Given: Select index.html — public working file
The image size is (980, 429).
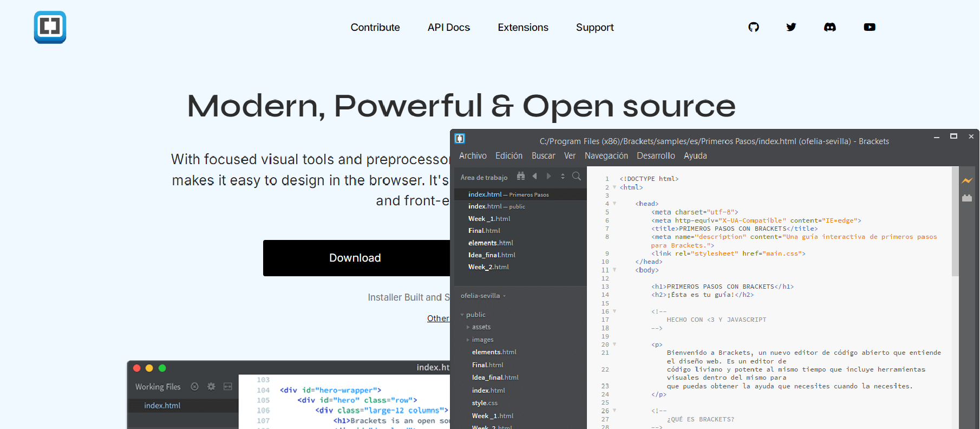Looking at the screenshot, I should click(520, 206).
